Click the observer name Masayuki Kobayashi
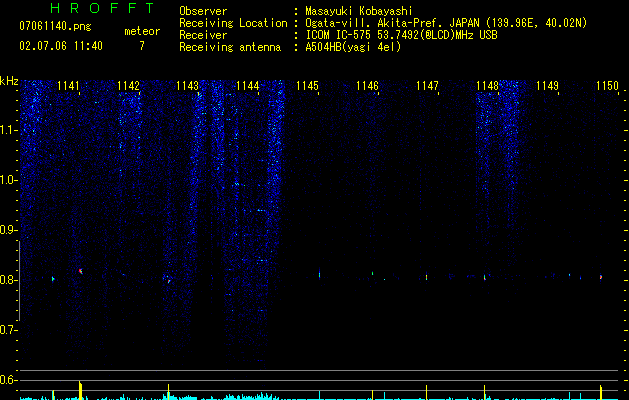The width and height of the screenshot is (629, 400). coord(359,11)
